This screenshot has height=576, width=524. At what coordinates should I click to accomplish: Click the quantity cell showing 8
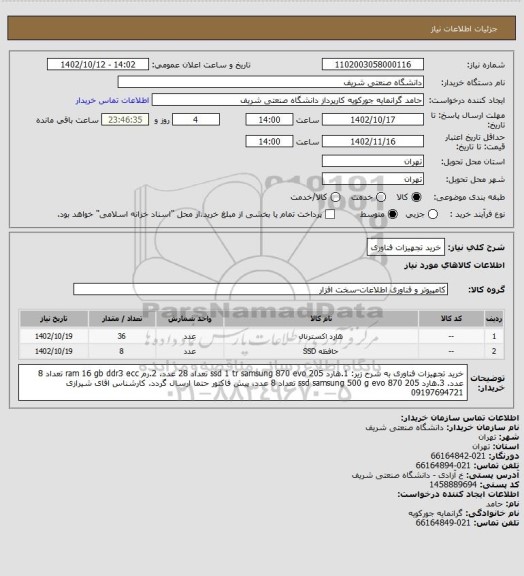(x=122, y=351)
